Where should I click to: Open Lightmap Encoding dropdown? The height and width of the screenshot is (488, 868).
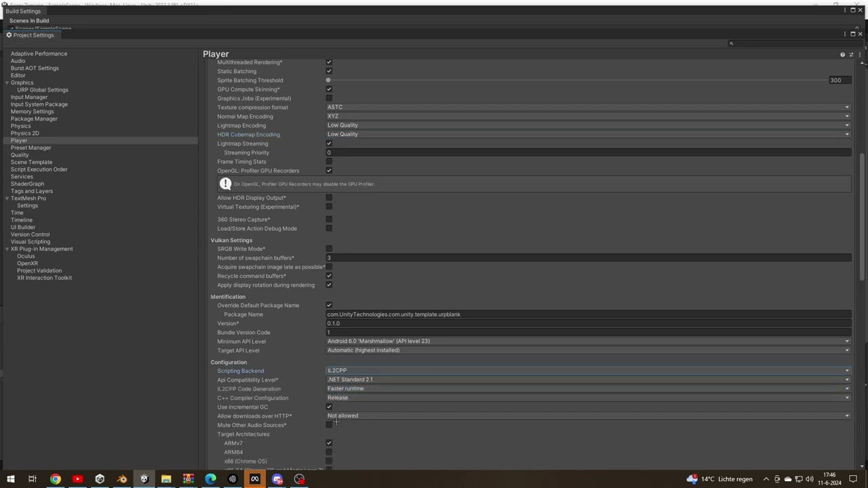click(x=588, y=125)
